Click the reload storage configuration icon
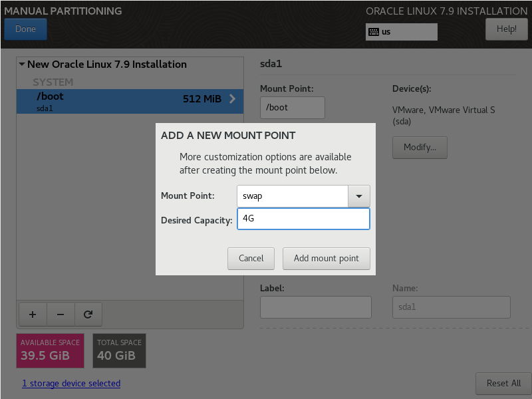This screenshot has height=399, width=532. coord(88,315)
